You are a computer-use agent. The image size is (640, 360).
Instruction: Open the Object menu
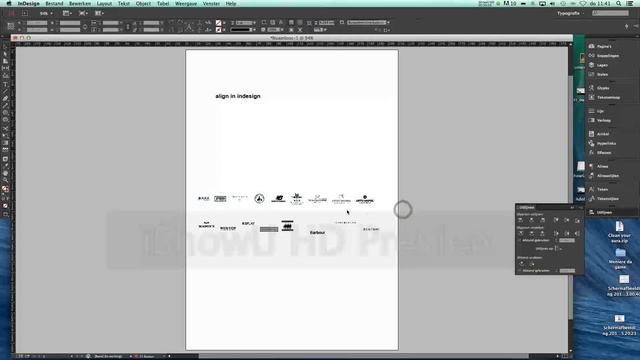[143, 3]
